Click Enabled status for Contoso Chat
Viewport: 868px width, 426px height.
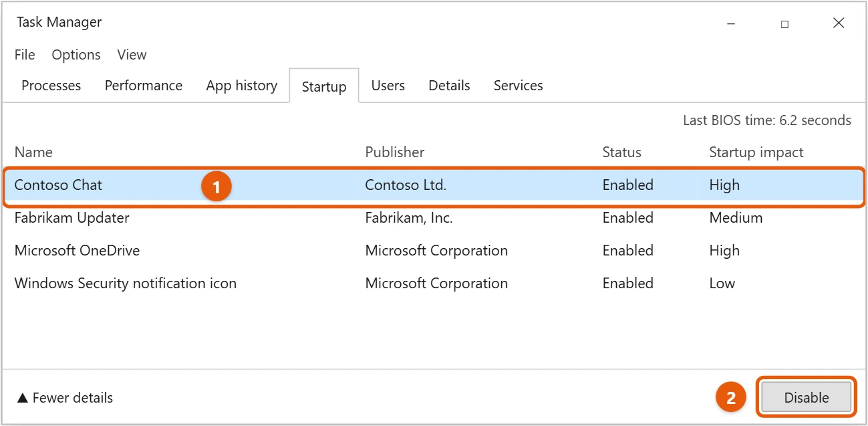(x=627, y=185)
